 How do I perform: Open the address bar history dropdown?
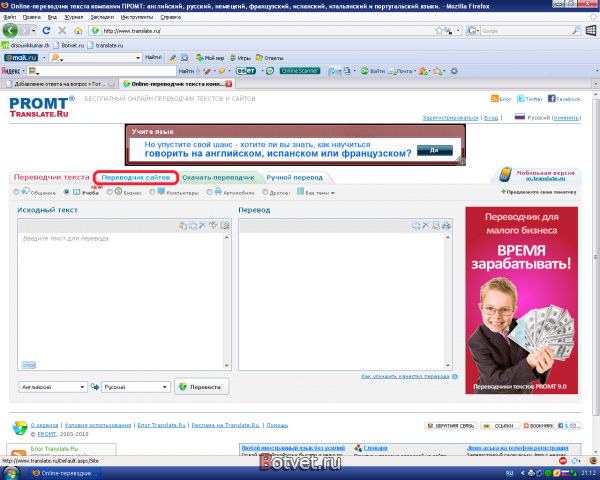tap(458, 31)
